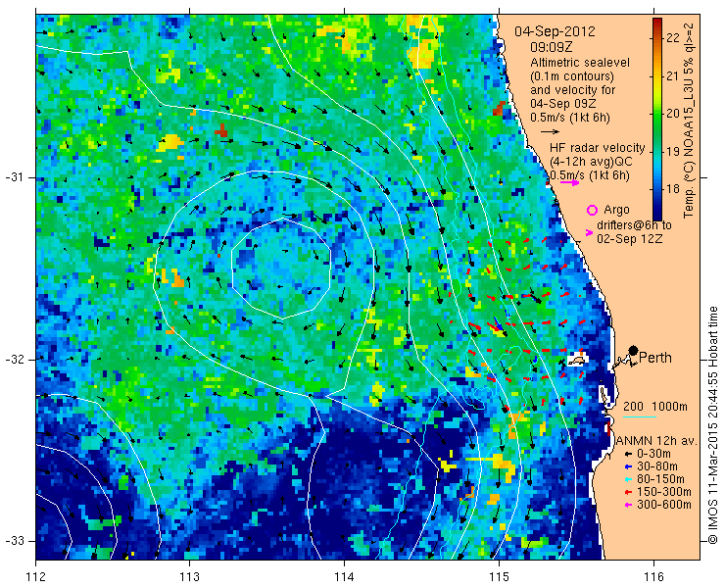Click the '(0.1m contours)' legend text

point(572,75)
